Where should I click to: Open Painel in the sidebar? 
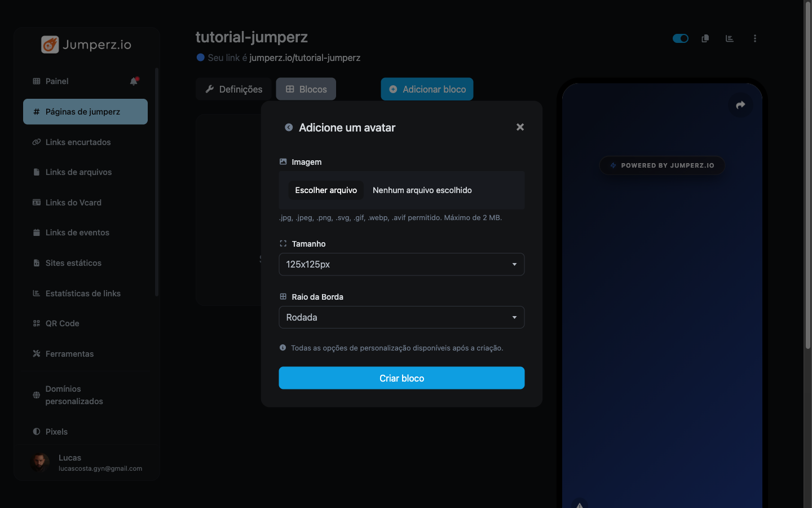[57, 81]
